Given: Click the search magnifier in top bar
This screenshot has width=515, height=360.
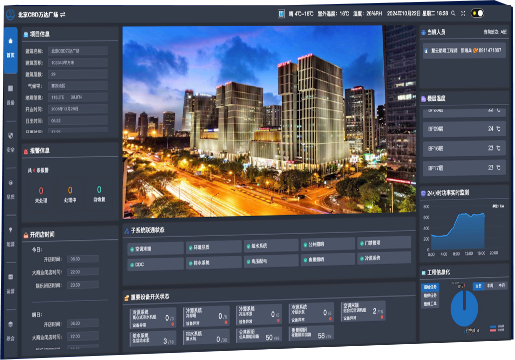Looking at the screenshot, I should pos(453,13).
